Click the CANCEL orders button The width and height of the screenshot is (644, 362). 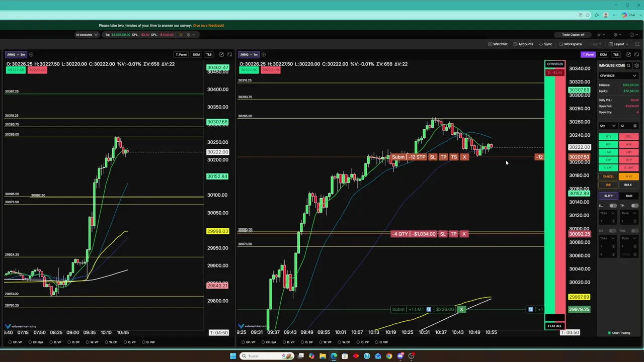tap(608, 176)
